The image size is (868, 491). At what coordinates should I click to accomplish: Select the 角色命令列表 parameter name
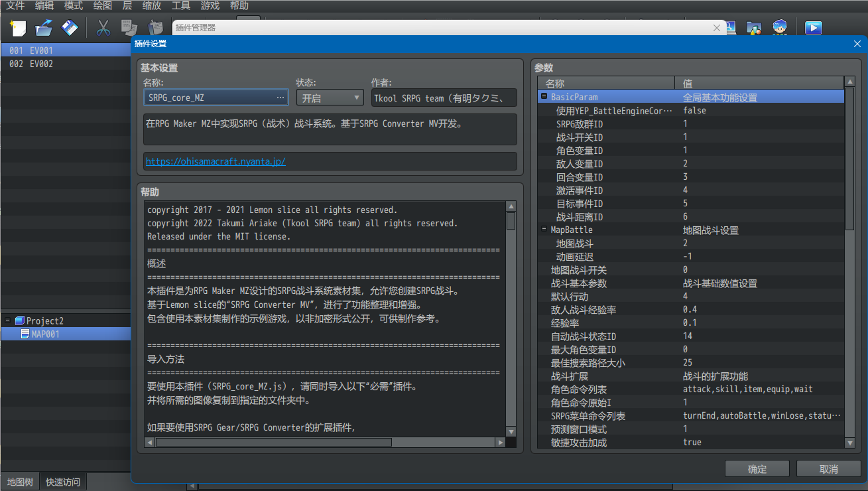pyautogui.click(x=579, y=389)
